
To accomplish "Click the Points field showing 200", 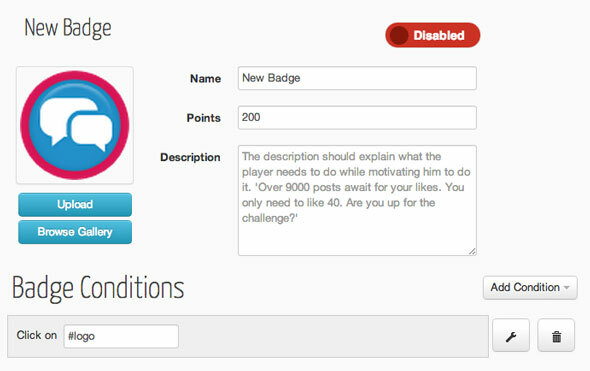I will click(357, 118).
